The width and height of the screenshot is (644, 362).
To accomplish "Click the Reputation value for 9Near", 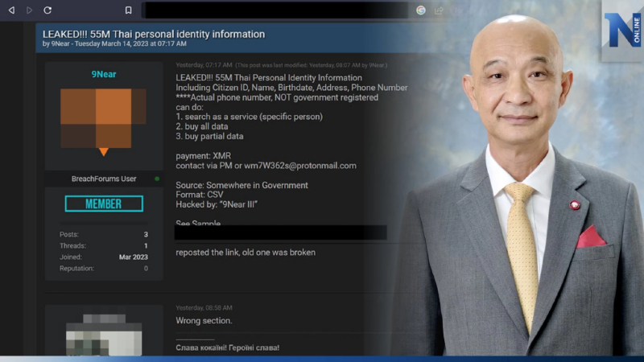I will click(145, 269).
